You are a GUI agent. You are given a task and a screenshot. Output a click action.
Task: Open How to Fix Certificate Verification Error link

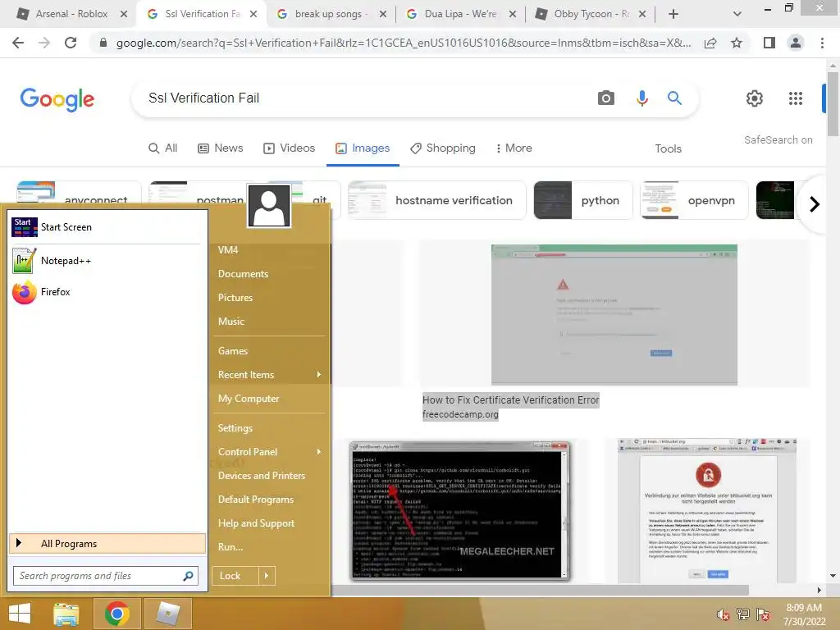[x=510, y=400]
